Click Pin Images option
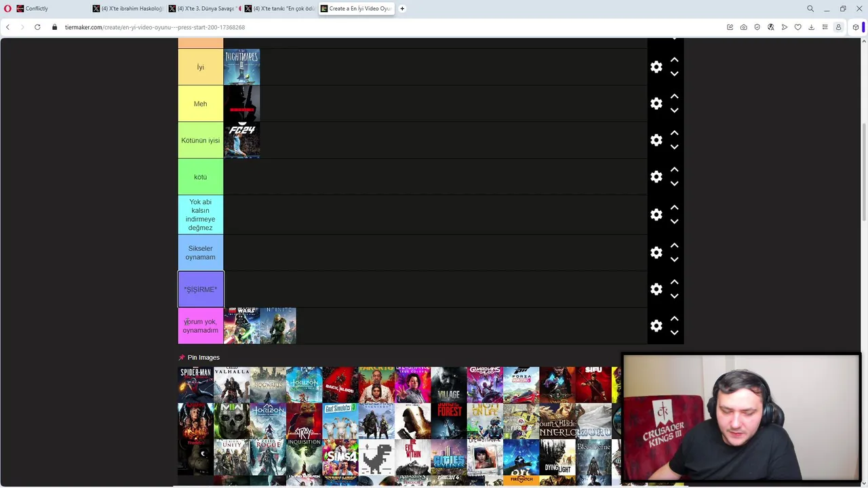 pos(199,357)
